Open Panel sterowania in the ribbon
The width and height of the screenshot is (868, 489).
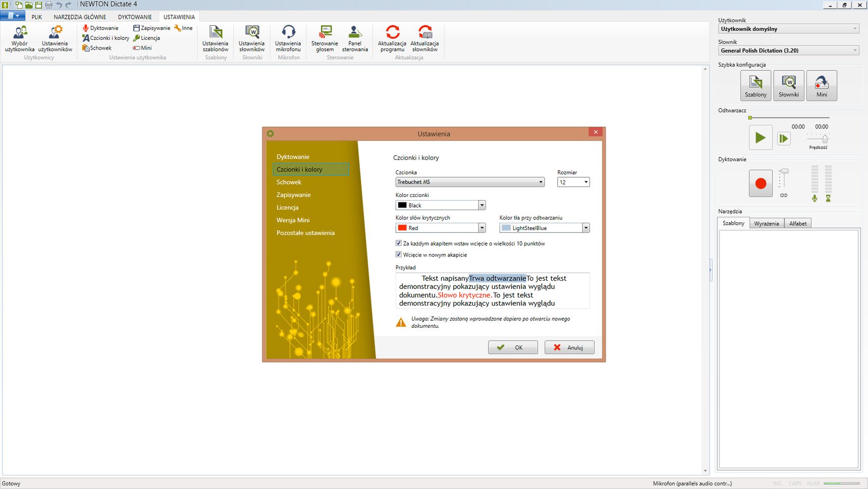click(355, 39)
